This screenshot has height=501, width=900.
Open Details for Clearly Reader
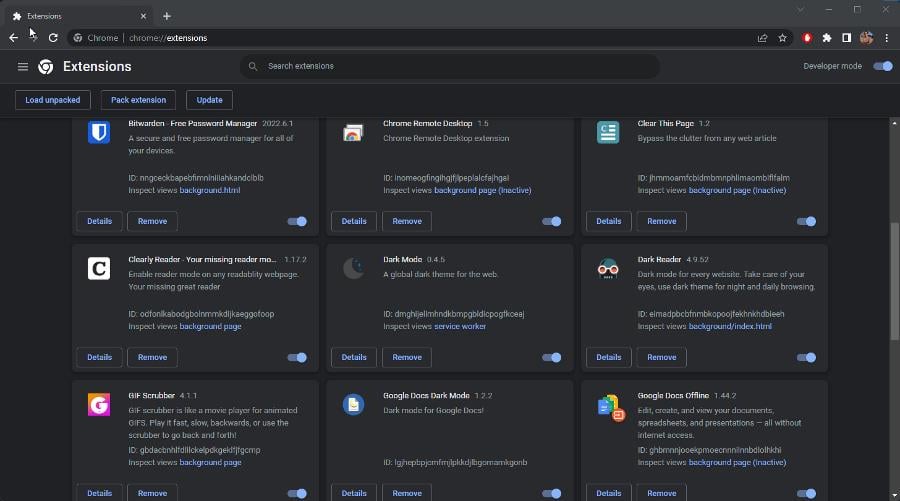99,358
